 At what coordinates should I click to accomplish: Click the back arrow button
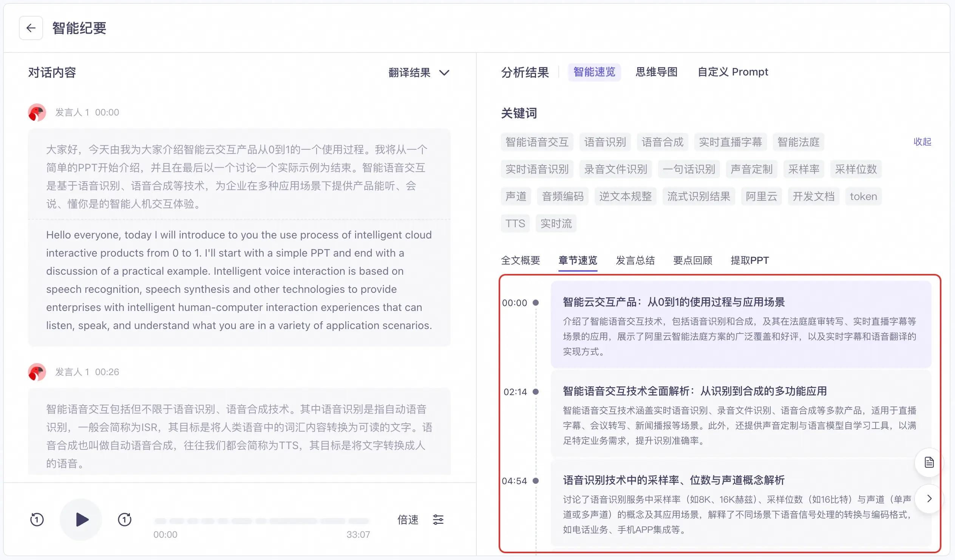pos(31,28)
